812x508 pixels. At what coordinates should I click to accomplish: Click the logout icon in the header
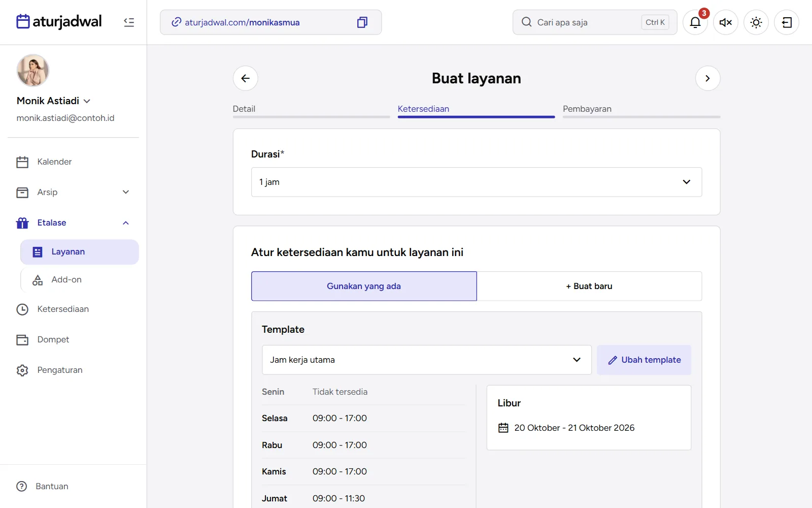pos(787,22)
